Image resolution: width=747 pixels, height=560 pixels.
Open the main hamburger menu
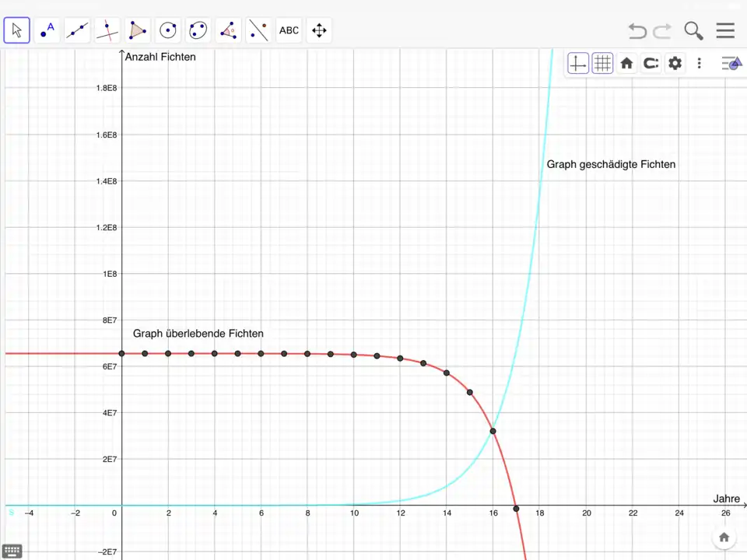pos(725,30)
